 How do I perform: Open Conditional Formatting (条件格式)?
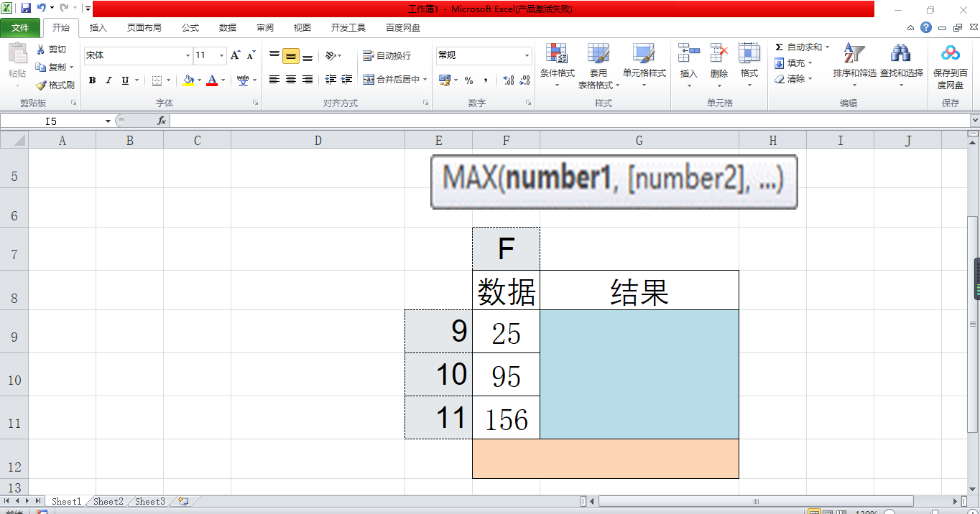tap(558, 65)
